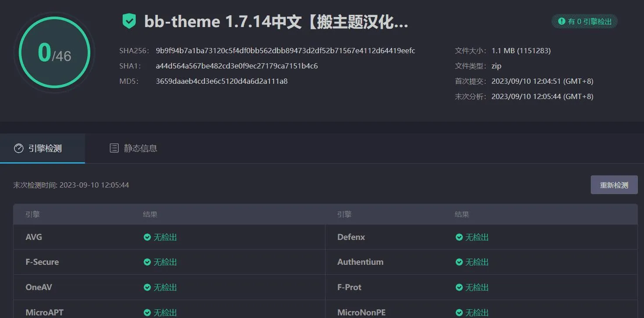This screenshot has height=318, width=644.
Task: Click 无检出 result text for Authentium
Action: coord(477,262)
